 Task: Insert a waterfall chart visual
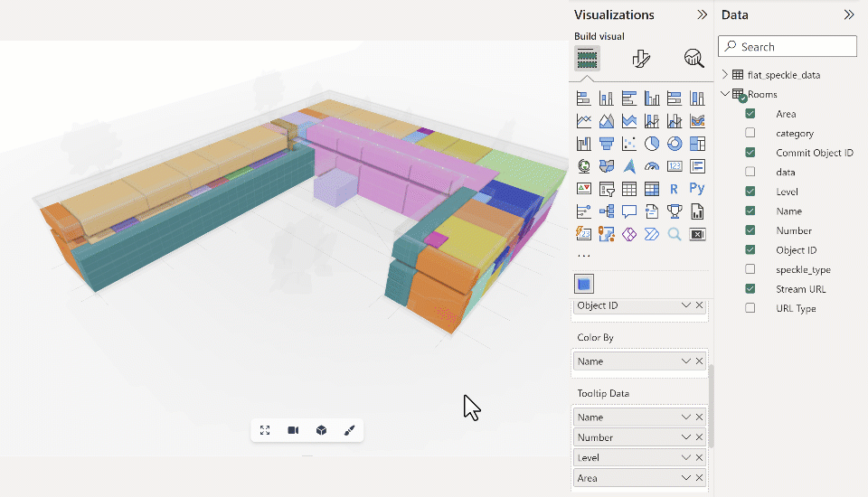[x=583, y=144]
